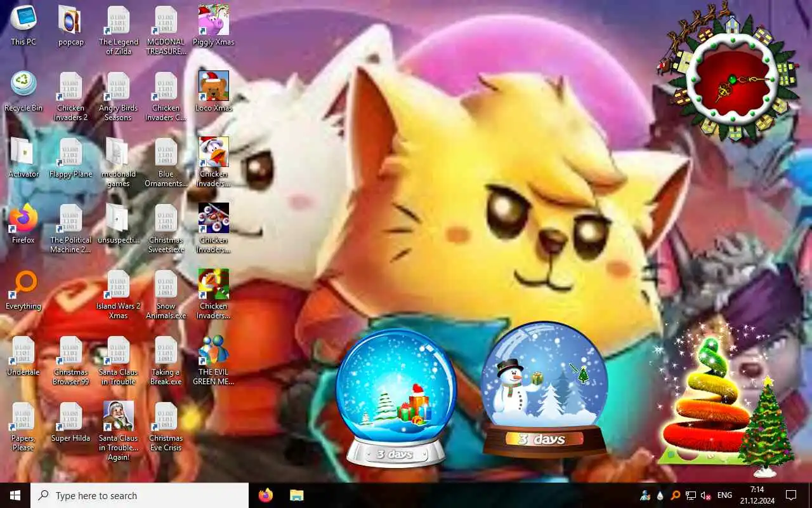Click the messenger buddies tray icon
The image size is (812, 508).
click(646, 495)
